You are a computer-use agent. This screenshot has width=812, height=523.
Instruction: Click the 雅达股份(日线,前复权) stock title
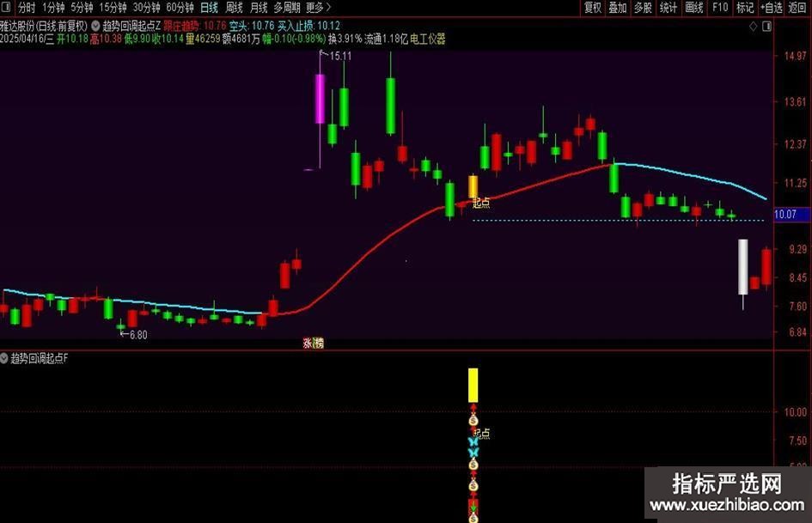(44, 26)
